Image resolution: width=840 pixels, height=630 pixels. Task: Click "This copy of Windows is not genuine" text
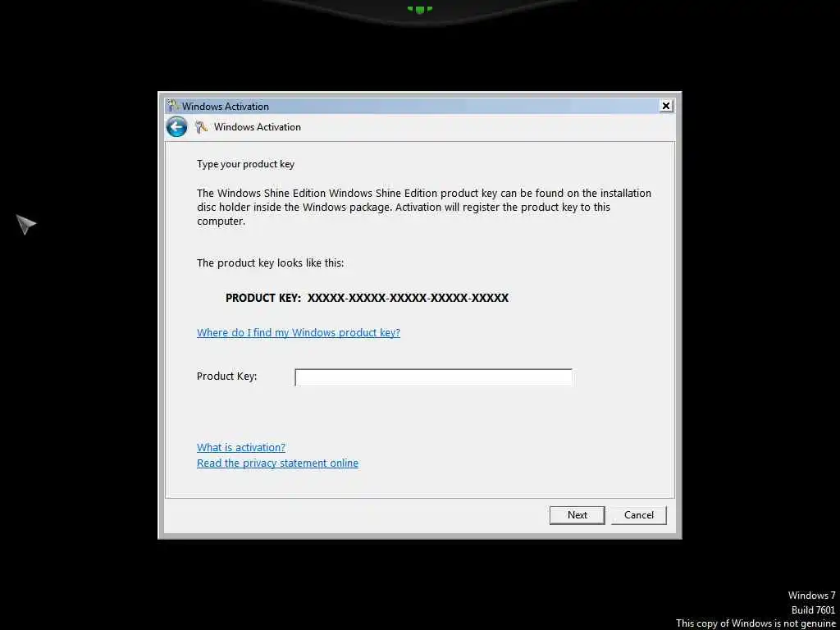pos(756,623)
